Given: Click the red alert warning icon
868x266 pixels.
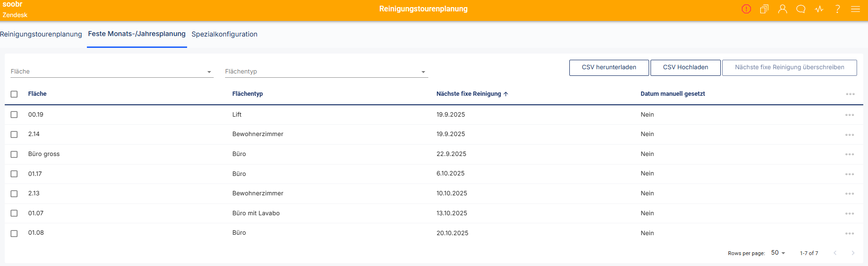Looking at the screenshot, I should pos(746,9).
